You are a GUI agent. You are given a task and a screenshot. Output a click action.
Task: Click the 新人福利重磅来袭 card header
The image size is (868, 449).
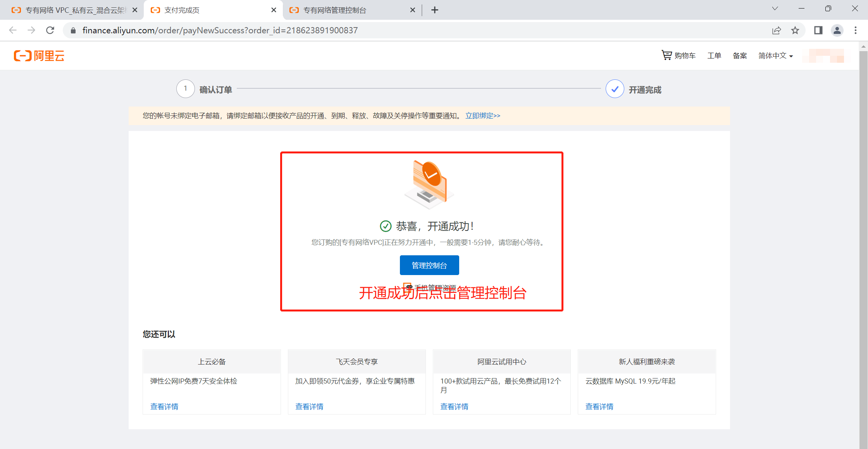pyautogui.click(x=647, y=361)
